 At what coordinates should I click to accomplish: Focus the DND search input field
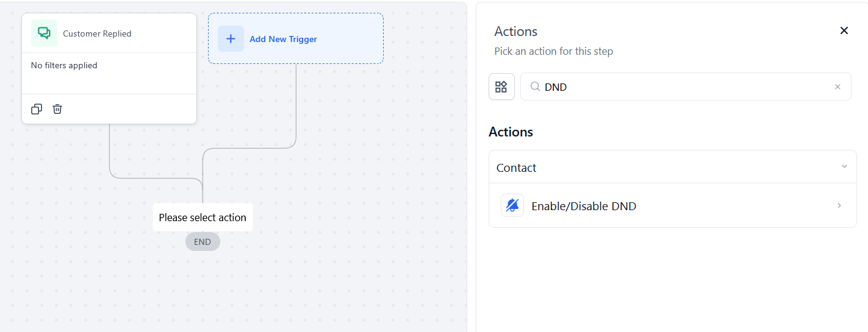pos(683,87)
